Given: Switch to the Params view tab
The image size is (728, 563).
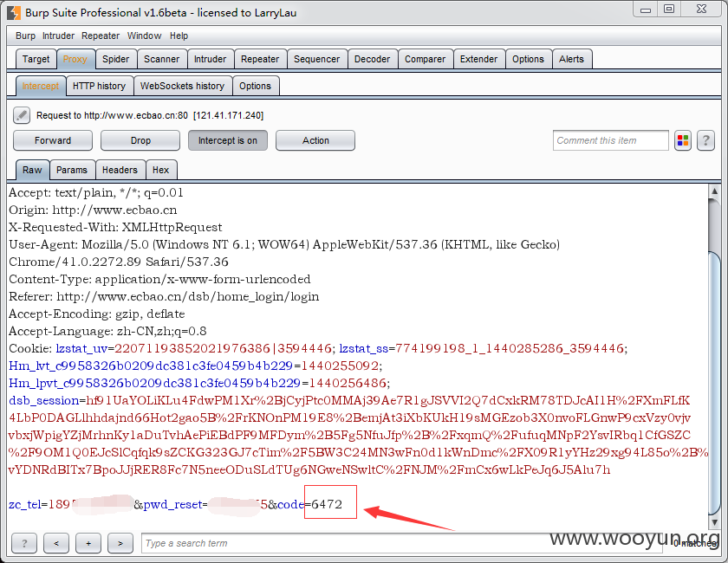Looking at the screenshot, I should click(x=72, y=170).
